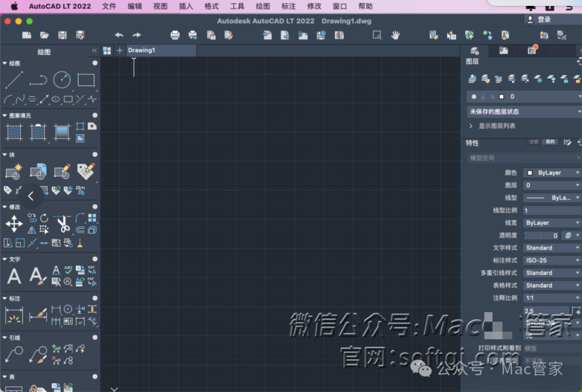This screenshot has width=582, height=392.
Task: Collapse the 修改 section
Action: [x=5, y=207]
